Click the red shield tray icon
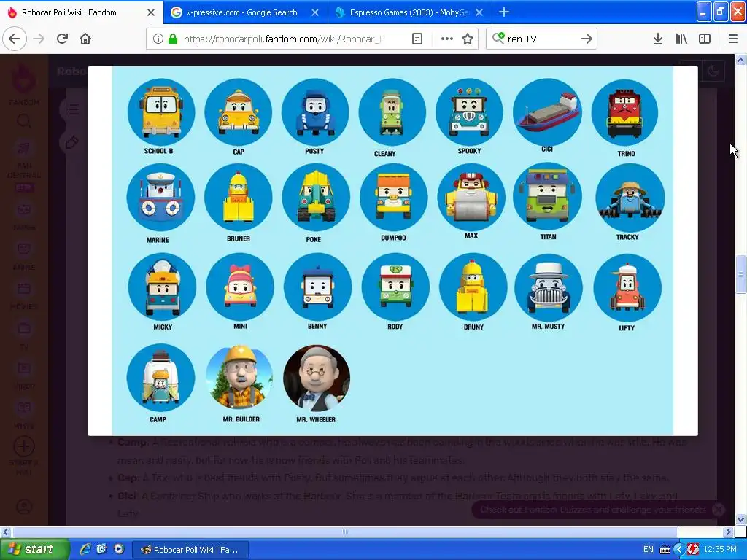The image size is (747, 560). click(692, 550)
